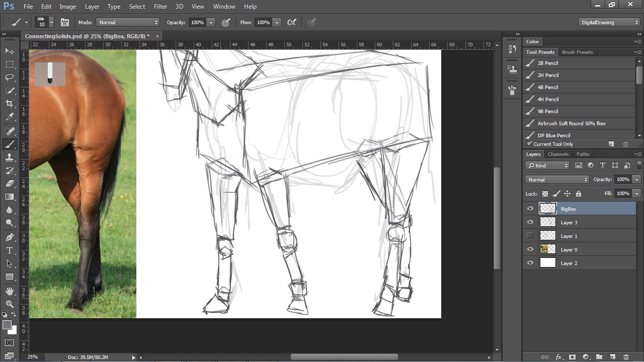Switch to the Channels tab

point(558,154)
